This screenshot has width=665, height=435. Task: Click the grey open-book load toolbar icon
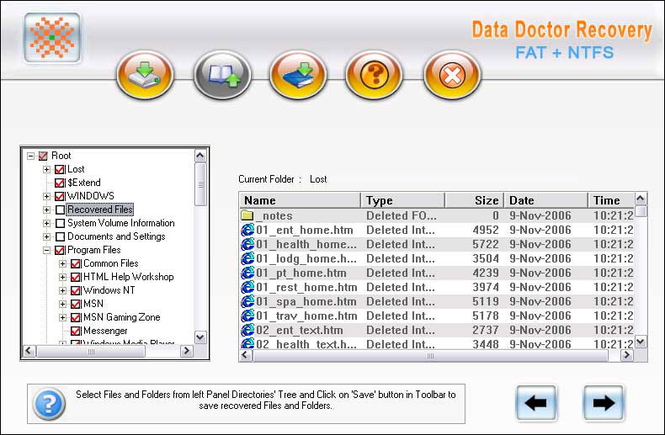coord(222,75)
